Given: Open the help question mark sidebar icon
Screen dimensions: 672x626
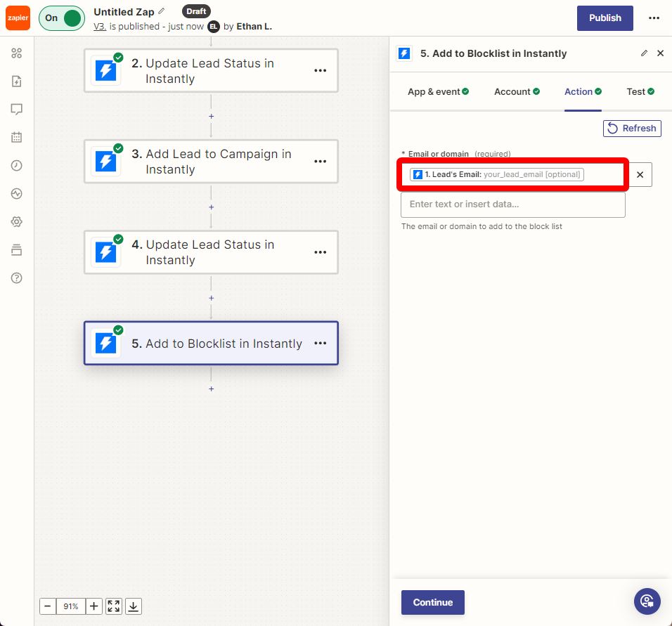Looking at the screenshot, I should click(17, 278).
